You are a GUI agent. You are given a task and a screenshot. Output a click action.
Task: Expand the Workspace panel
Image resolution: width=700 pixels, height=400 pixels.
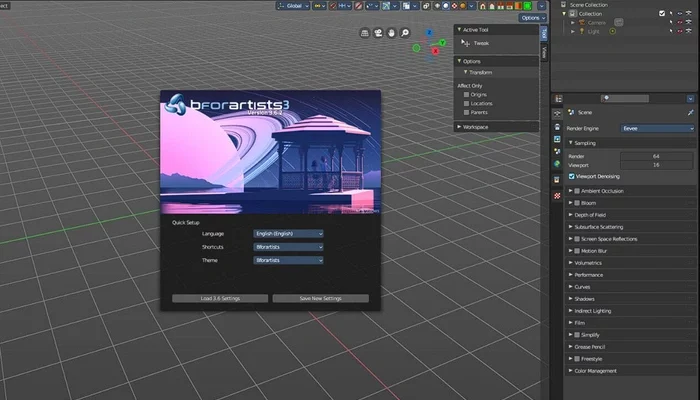[496, 127]
